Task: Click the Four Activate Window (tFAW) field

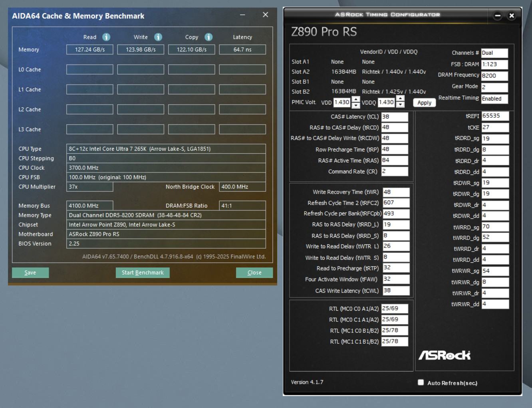Action: pyautogui.click(x=396, y=279)
